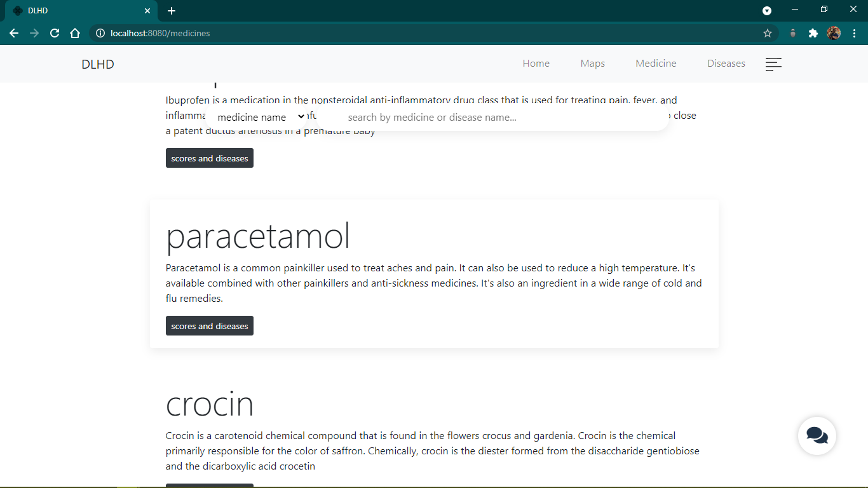Open the Maps page link

pos(593,64)
